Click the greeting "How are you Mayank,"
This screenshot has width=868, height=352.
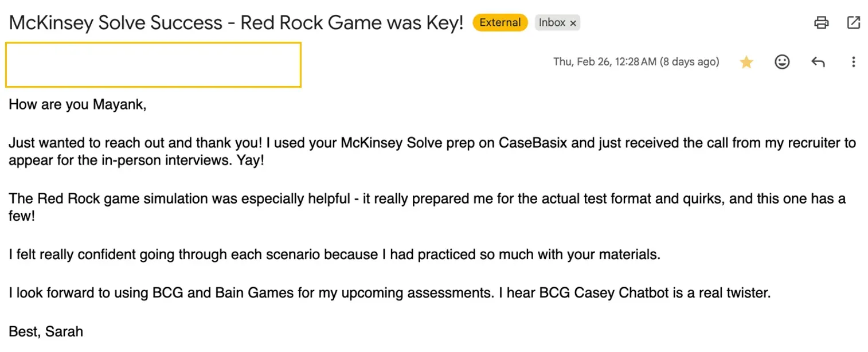(x=77, y=105)
